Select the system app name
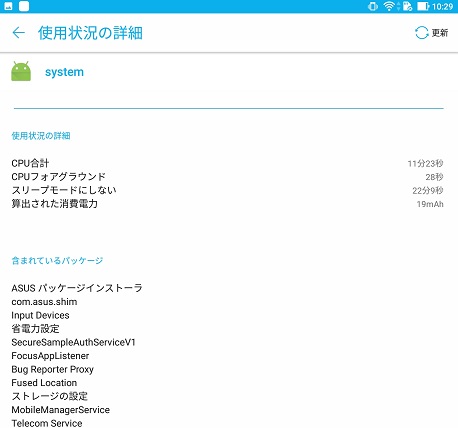Image resolution: width=458 pixels, height=428 pixels. point(64,72)
